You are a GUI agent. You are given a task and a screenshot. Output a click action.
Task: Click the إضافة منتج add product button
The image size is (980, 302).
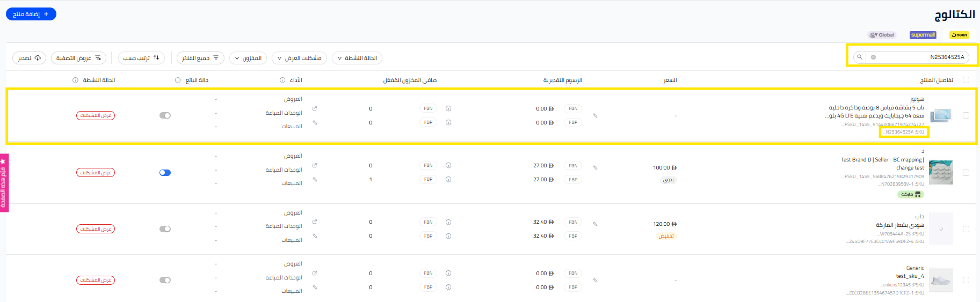tap(31, 14)
